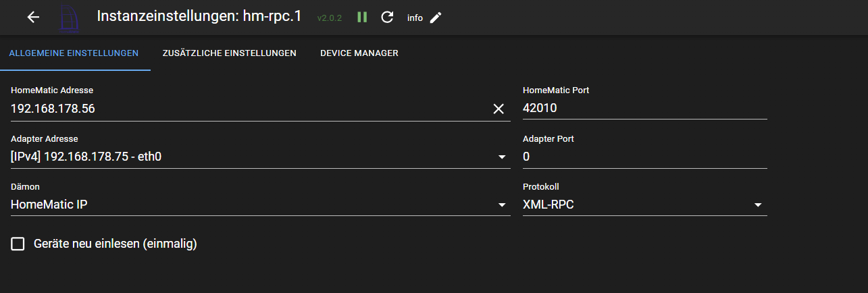Open the Protokoll XML-RPC dropdown

pyautogui.click(x=644, y=205)
